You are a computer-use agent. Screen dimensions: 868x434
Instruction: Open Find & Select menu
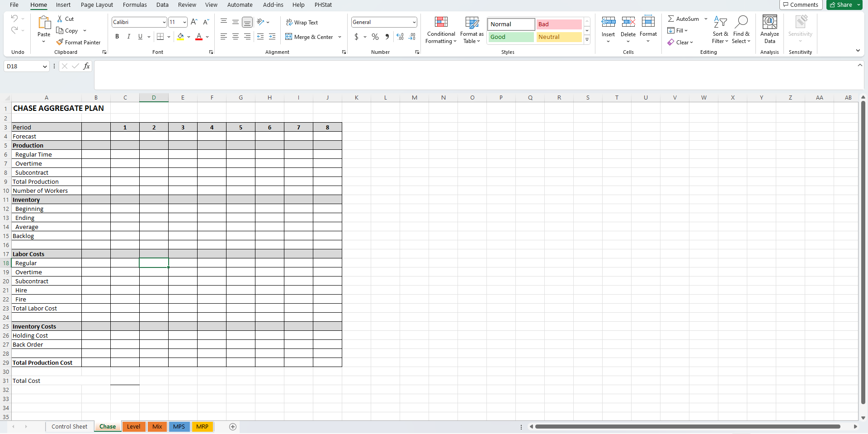[x=741, y=30]
